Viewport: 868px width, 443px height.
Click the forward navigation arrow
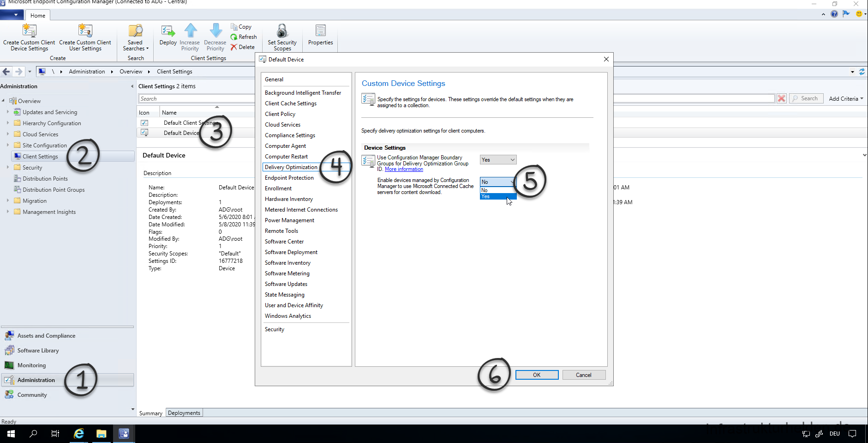[18, 72]
